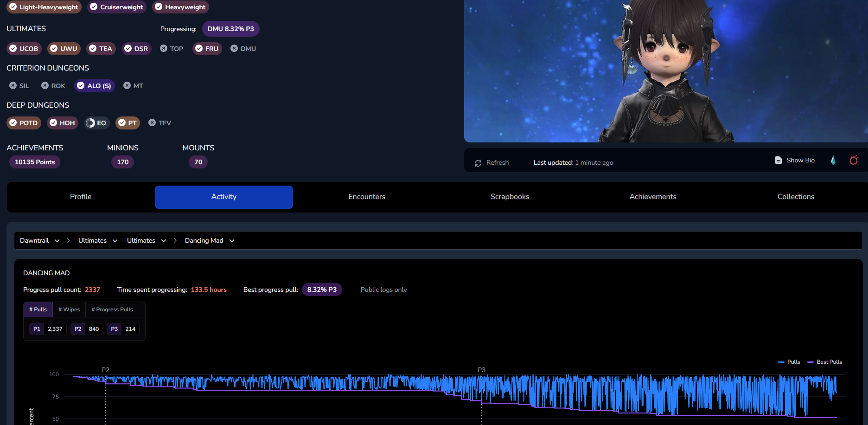The image size is (868, 425).
Task: Click the 70 mounts count badge
Action: [198, 162]
